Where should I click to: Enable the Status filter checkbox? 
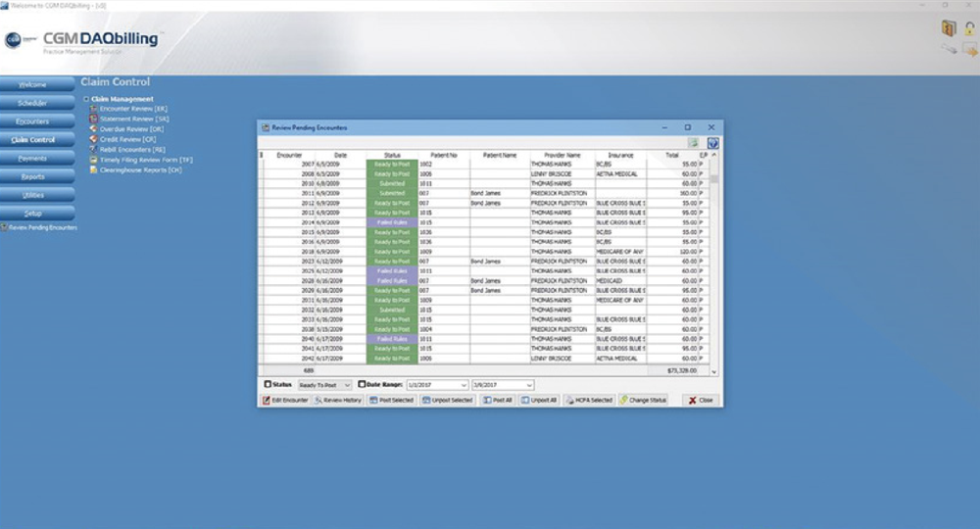tap(268, 384)
